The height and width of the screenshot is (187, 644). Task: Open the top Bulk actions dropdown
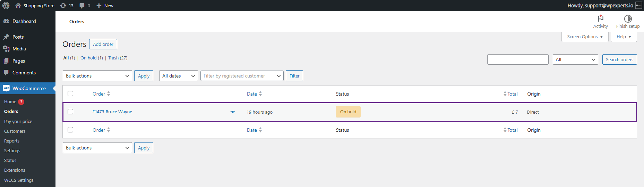coord(97,76)
